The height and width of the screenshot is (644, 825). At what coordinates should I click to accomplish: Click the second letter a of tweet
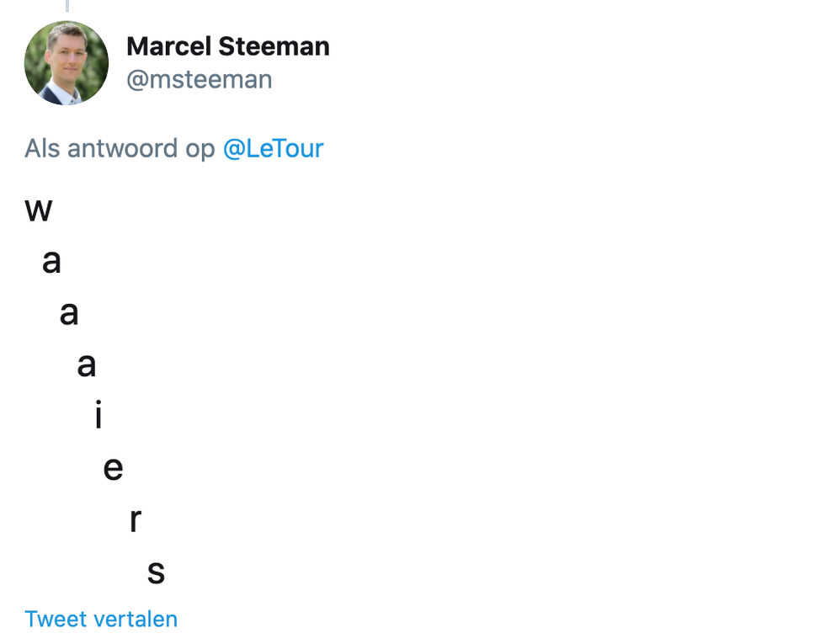pyautogui.click(x=69, y=313)
